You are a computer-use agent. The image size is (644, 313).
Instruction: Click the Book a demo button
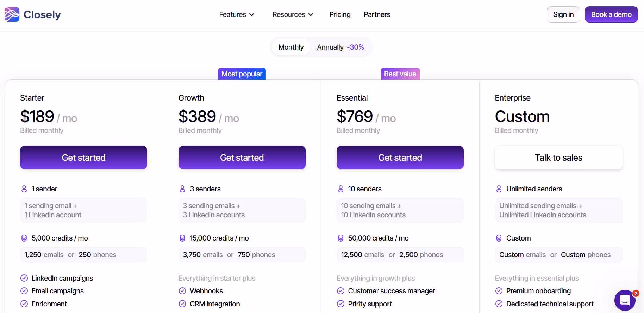click(x=611, y=14)
